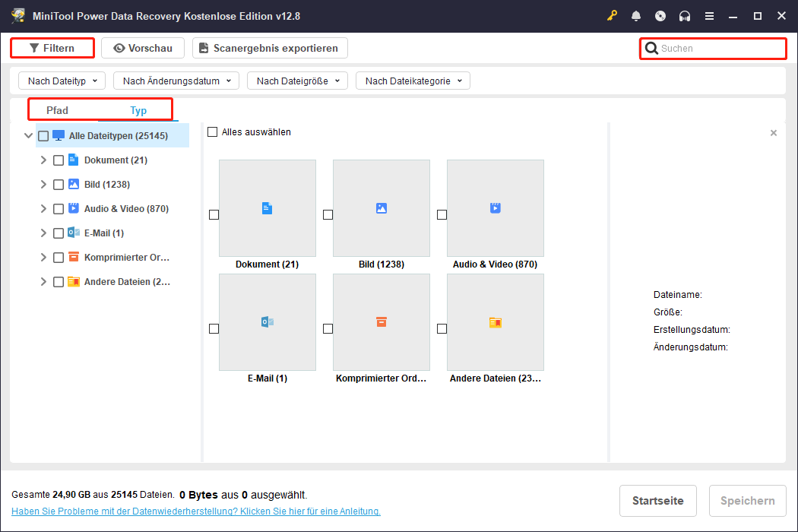Open the notifications bell icon
This screenshot has width=798, height=532.
click(636, 16)
